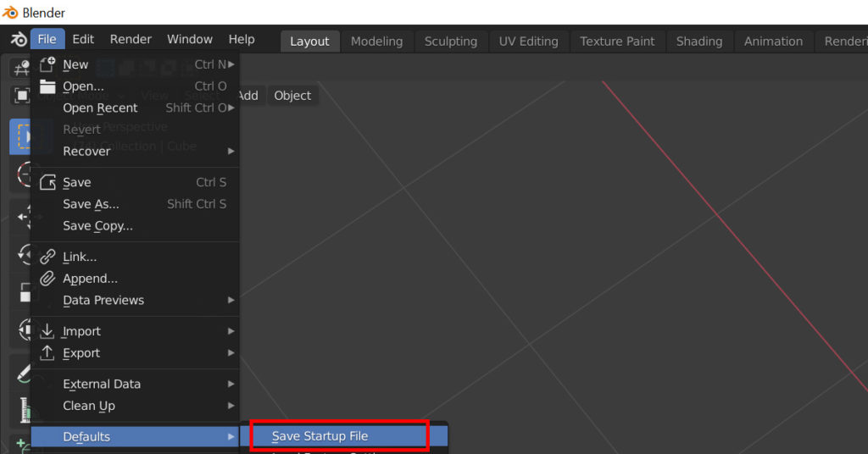Expand the Import submenu

click(x=135, y=331)
